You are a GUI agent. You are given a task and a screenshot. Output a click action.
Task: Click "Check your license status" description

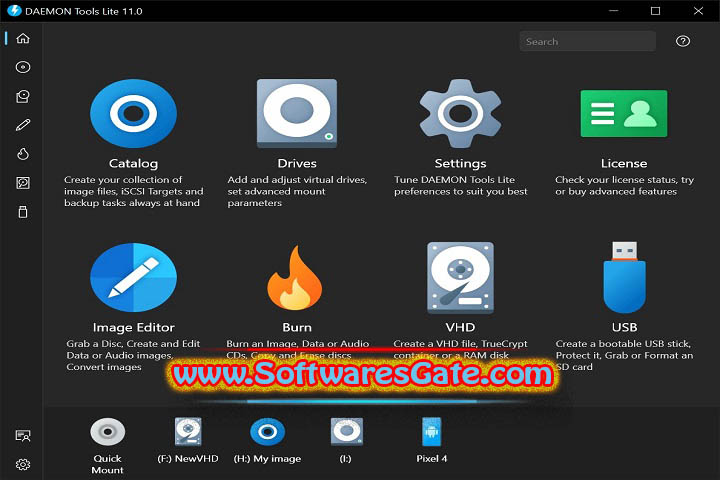(616, 180)
